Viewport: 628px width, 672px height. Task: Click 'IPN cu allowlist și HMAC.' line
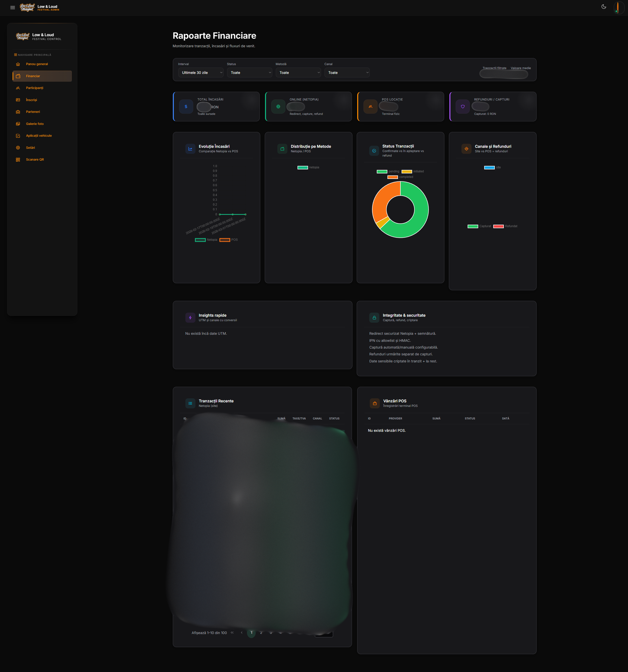click(x=390, y=341)
